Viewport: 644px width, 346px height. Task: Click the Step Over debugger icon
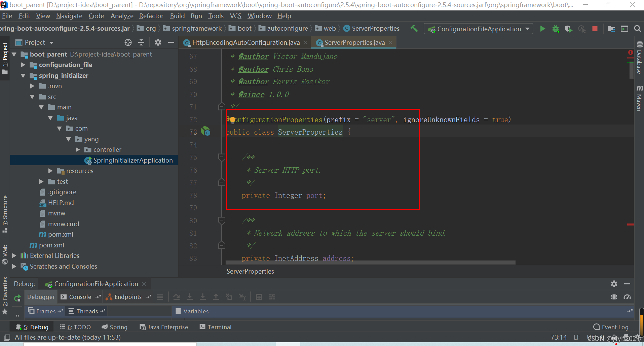click(x=177, y=297)
